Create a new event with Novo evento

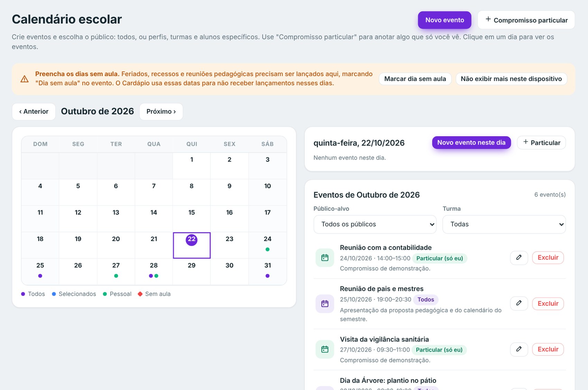click(444, 20)
